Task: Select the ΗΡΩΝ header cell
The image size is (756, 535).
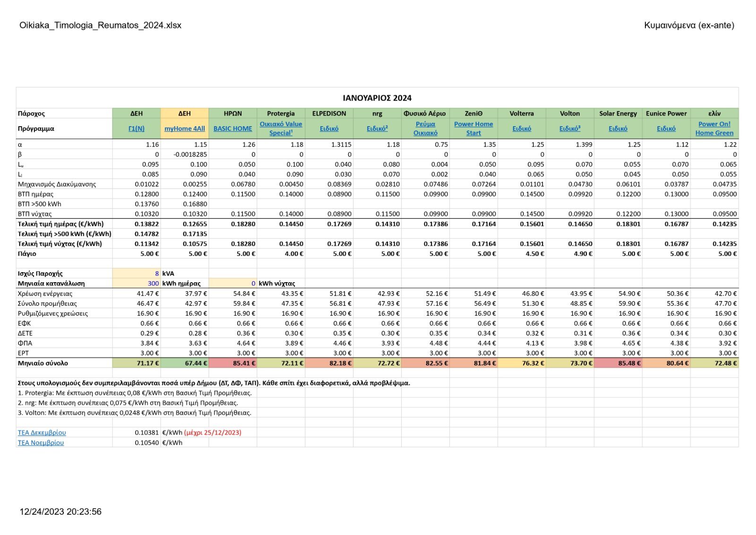Action: click(x=233, y=113)
